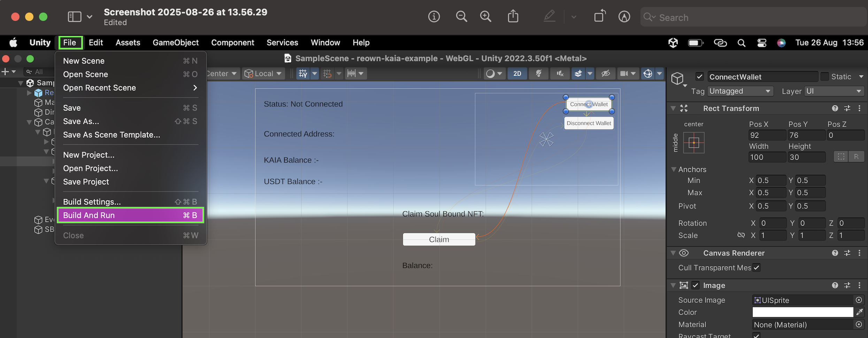Open Rect Transform help reference icon
868x338 pixels.
(x=835, y=108)
